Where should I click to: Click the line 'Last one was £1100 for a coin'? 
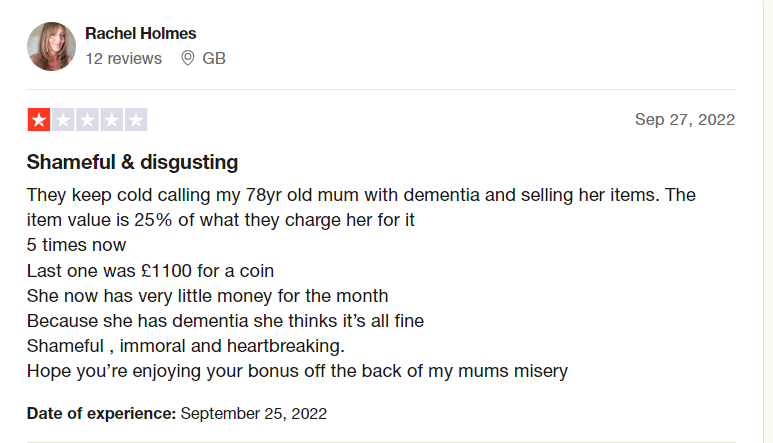150,271
